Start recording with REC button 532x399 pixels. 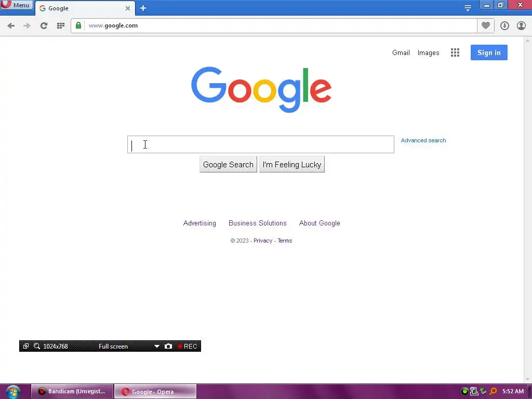(187, 347)
